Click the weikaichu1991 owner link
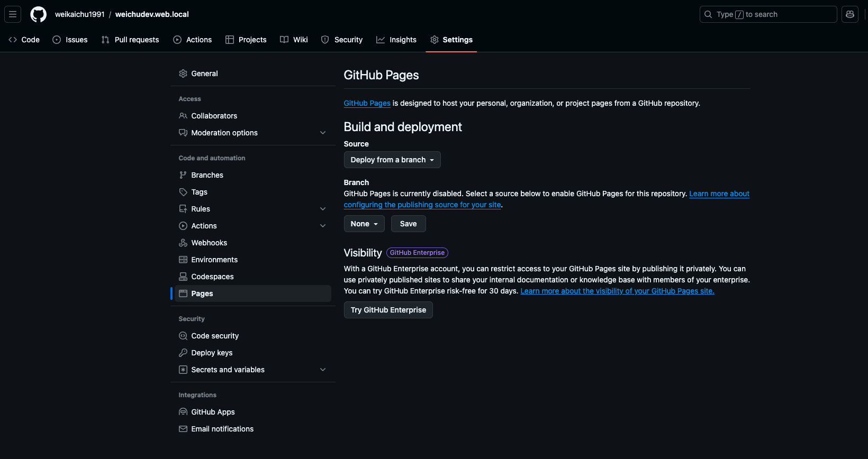868x459 pixels. [80, 14]
